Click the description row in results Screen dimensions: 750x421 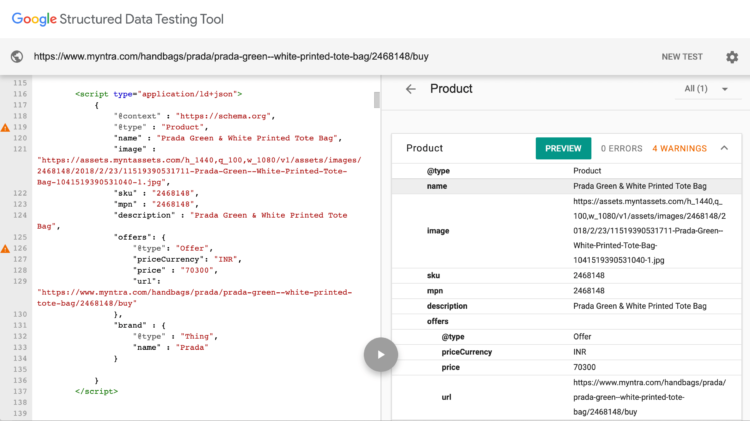coord(567,306)
